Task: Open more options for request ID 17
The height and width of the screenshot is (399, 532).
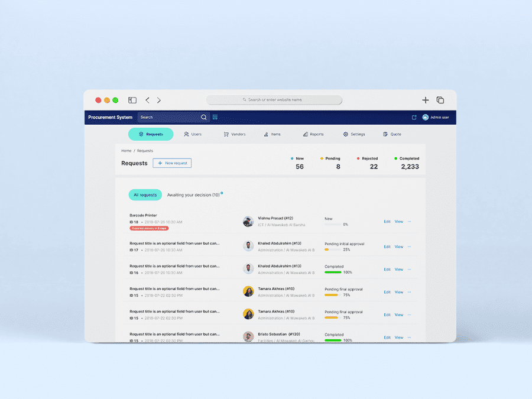Action: pyautogui.click(x=410, y=246)
